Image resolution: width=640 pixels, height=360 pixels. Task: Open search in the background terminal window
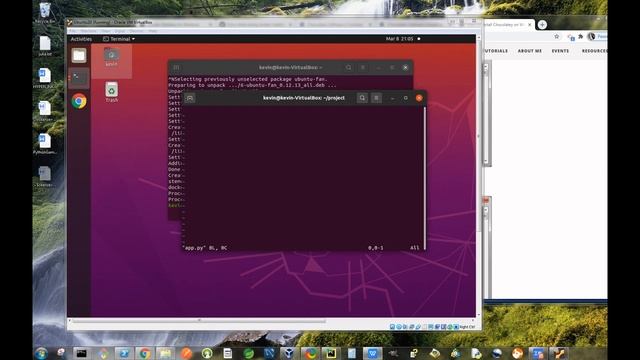coord(349,67)
